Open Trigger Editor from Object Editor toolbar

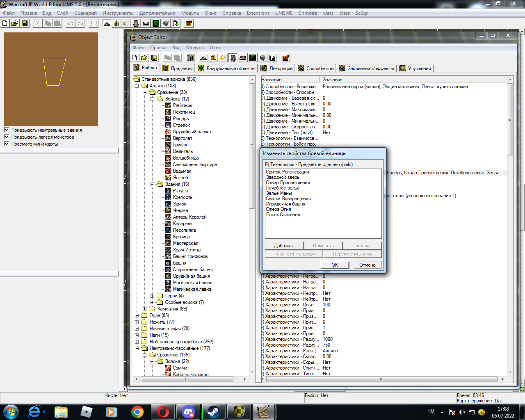(x=213, y=58)
